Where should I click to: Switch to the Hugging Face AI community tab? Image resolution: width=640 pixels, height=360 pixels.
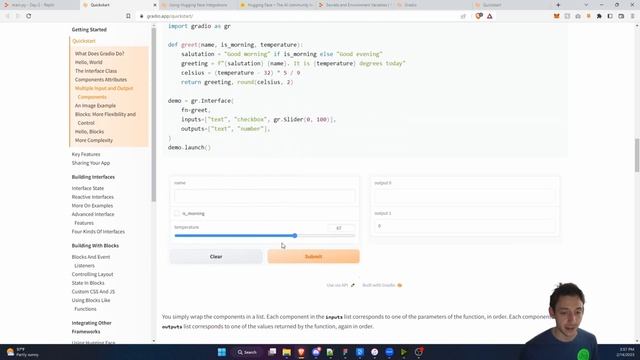coord(276,5)
